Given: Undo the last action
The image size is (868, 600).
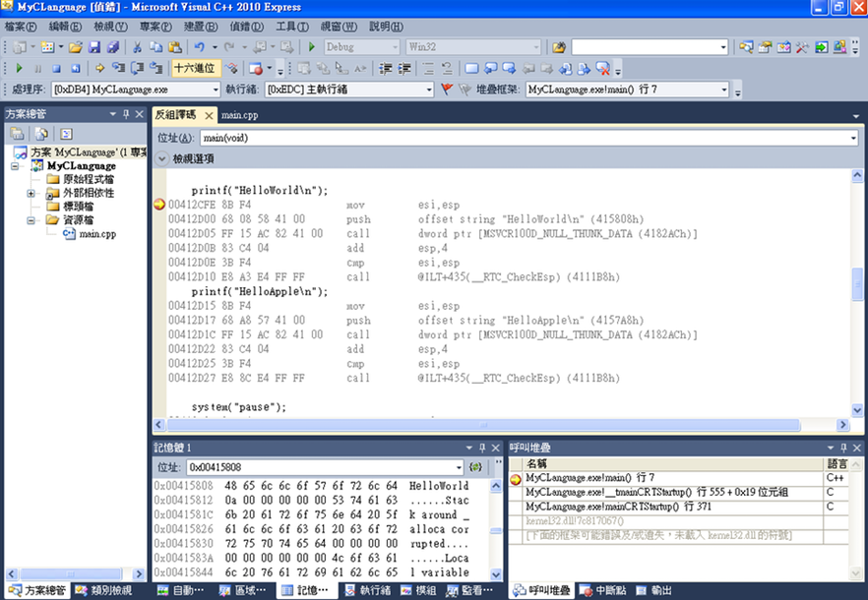Looking at the screenshot, I should click(199, 47).
